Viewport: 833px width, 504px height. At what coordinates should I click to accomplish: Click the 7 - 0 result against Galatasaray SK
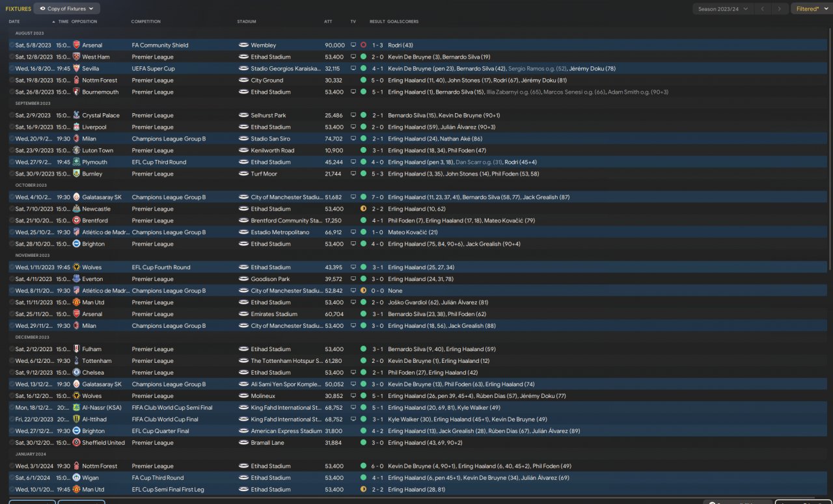pyautogui.click(x=377, y=198)
